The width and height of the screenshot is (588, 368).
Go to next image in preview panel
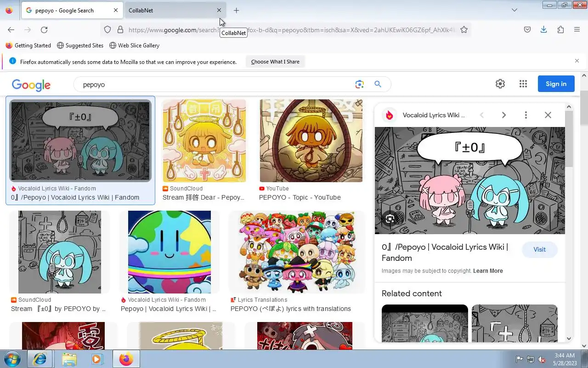coord(504,115)
